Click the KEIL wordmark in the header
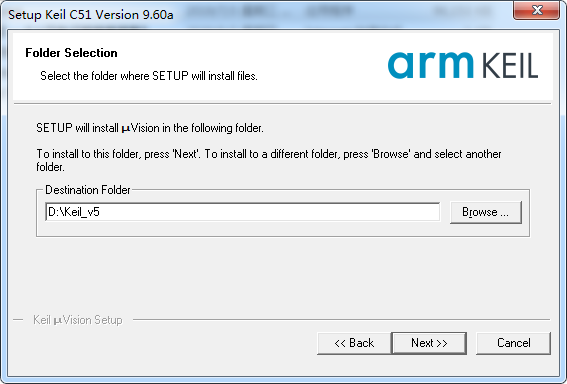The image size is (567, 384). pyautogui.click(x=510, y=66)
